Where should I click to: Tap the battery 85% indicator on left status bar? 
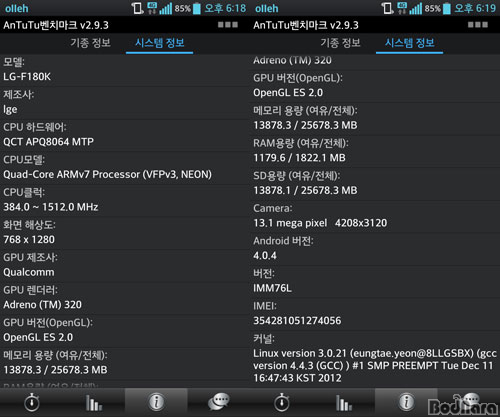pyautogui.click(x=188, y=8)
